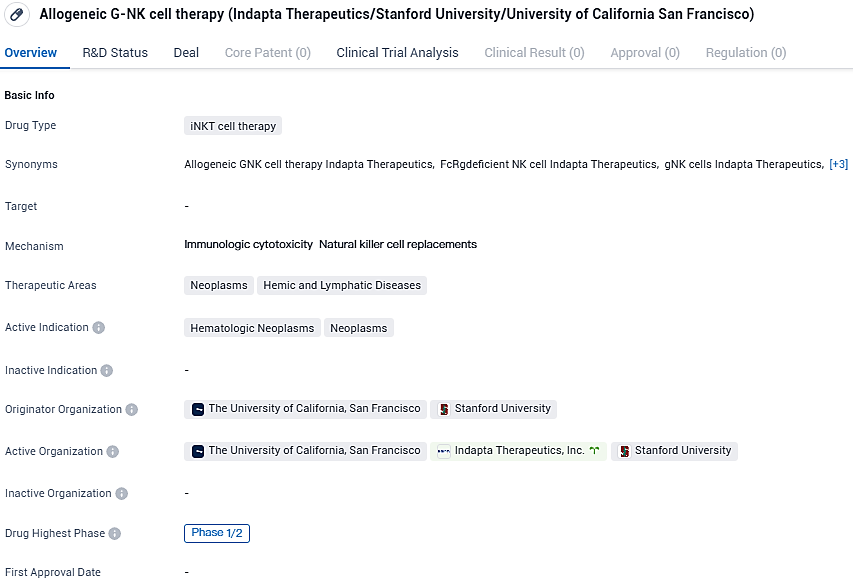Click info icon beside Inactive Organization

(x=122, y=494)
